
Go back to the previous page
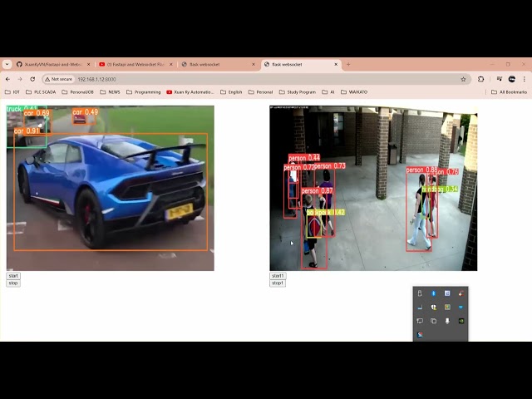click(7, 79)
